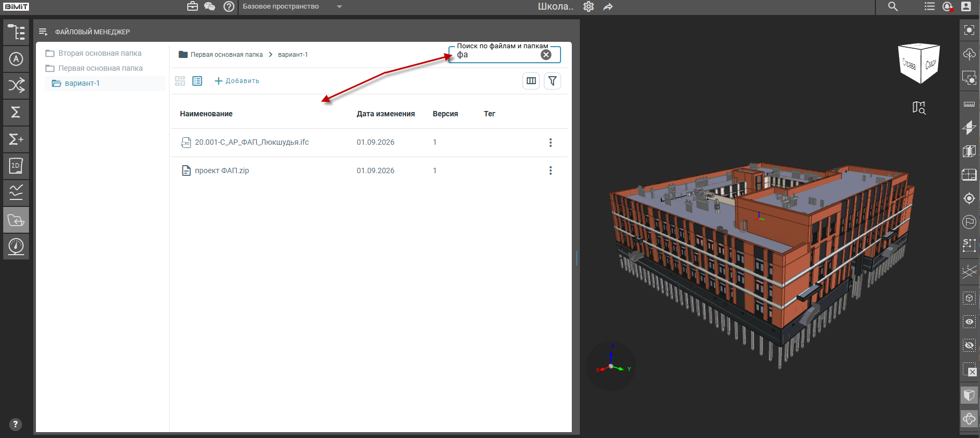The height and width of the screenshot is (438, 980).
Task: Select вариант-1 folder in tree
Action: [x=82, y=83]
